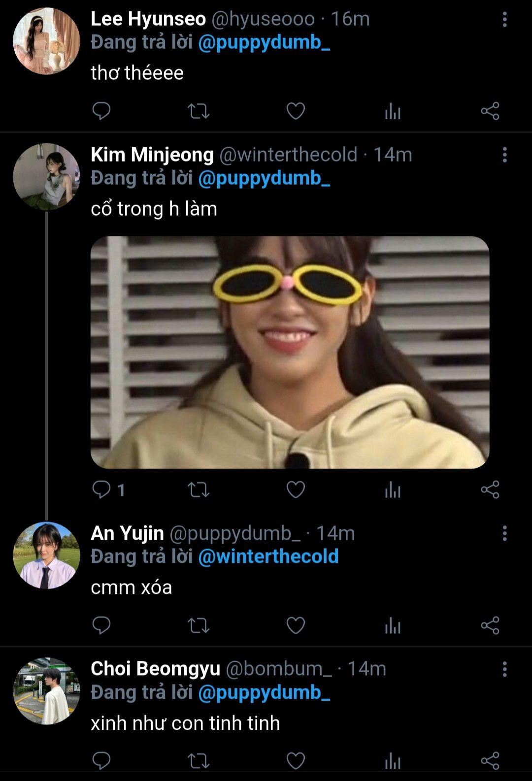Open the sunglasses photo in Kim Minjeong's tweet
Screen dimensions: 532x781
pyautogui.click(x=290, y=352)
